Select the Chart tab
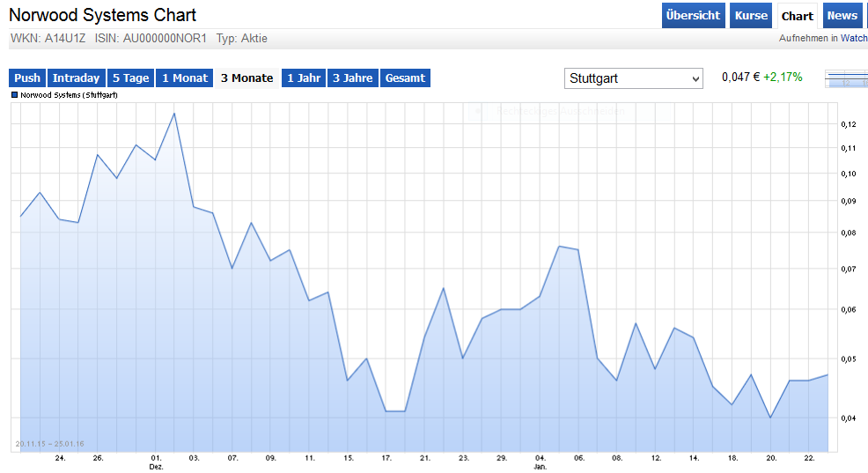 coord(798,16)
